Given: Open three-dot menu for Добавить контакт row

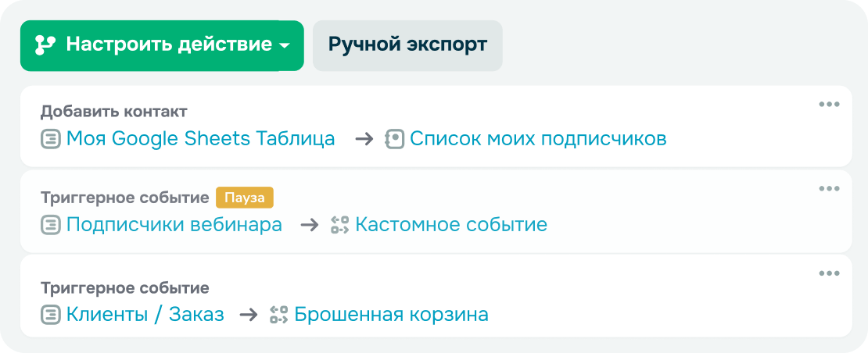Looking at the screenshot, I should 828,105.
